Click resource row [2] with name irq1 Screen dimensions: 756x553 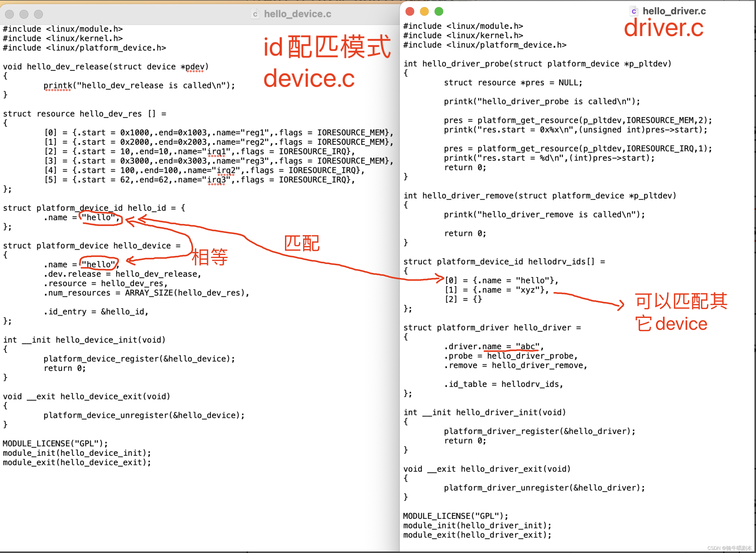click(200, 151)
